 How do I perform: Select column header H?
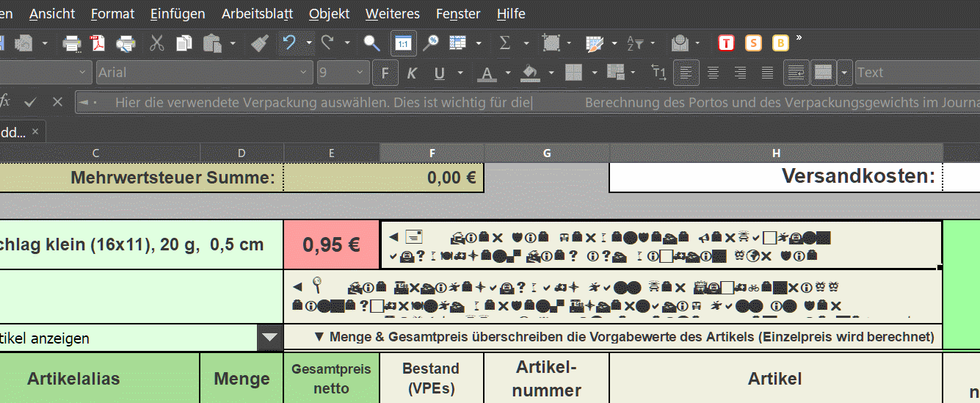point(776,153)
